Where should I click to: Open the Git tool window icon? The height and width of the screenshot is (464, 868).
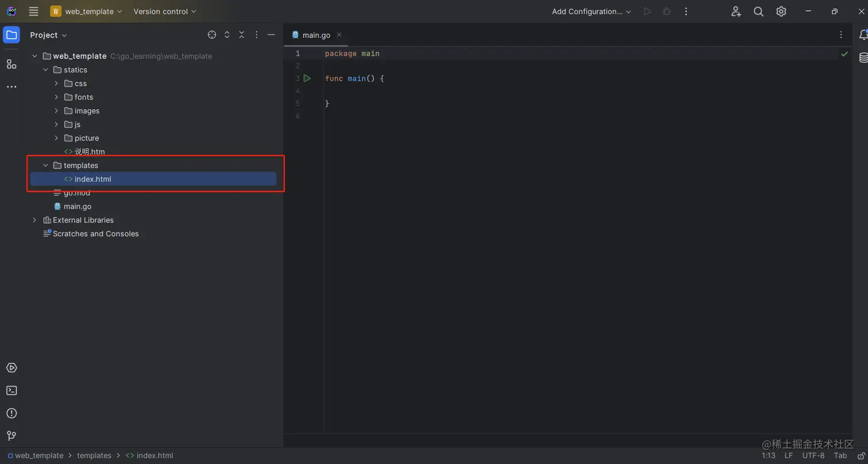[11, 436]
